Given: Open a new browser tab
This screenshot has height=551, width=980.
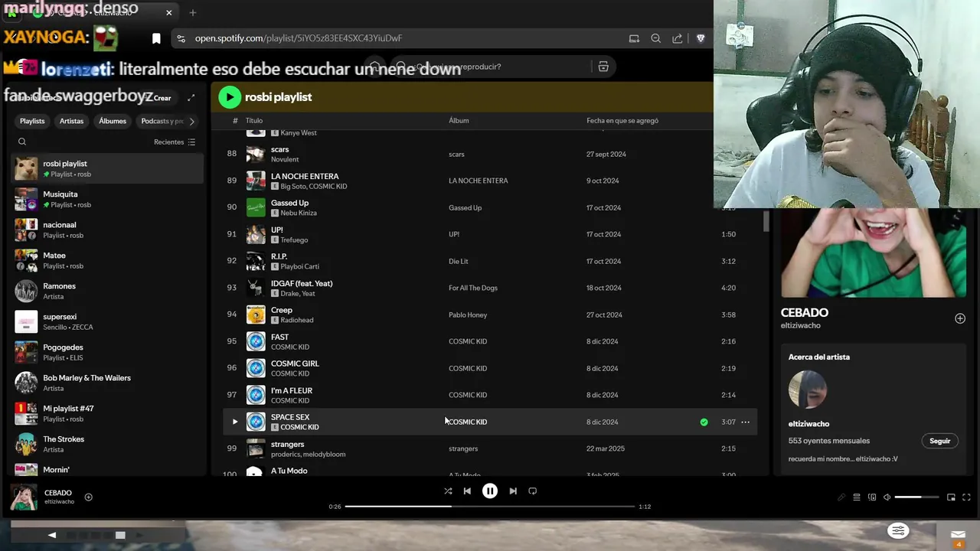Looking at the screenshot, I should (193, 12).
